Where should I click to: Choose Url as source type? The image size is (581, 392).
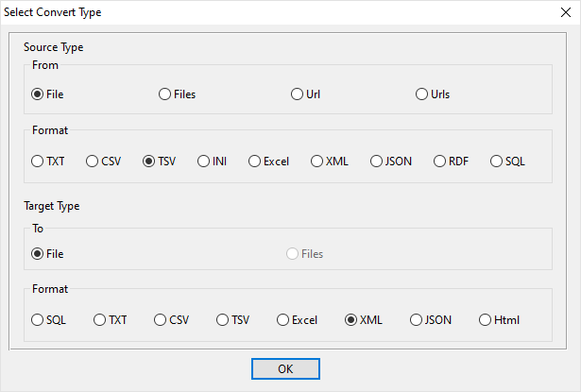pos(298,94)
